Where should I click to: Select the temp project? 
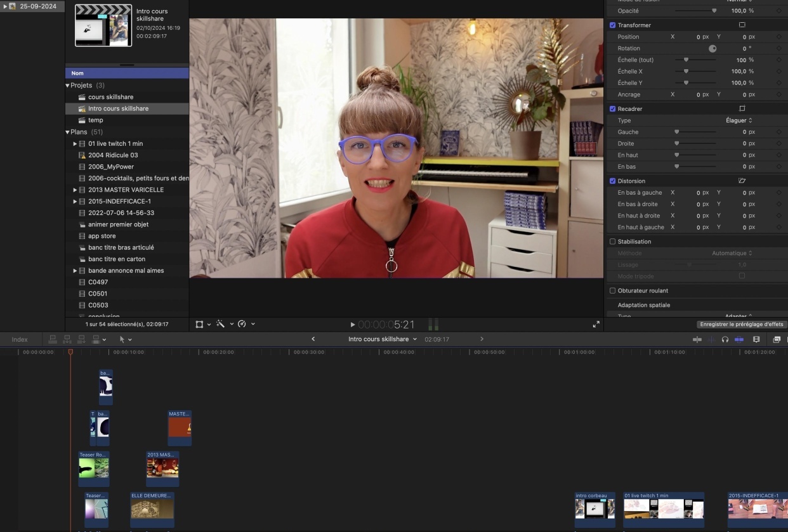(95, 120)
